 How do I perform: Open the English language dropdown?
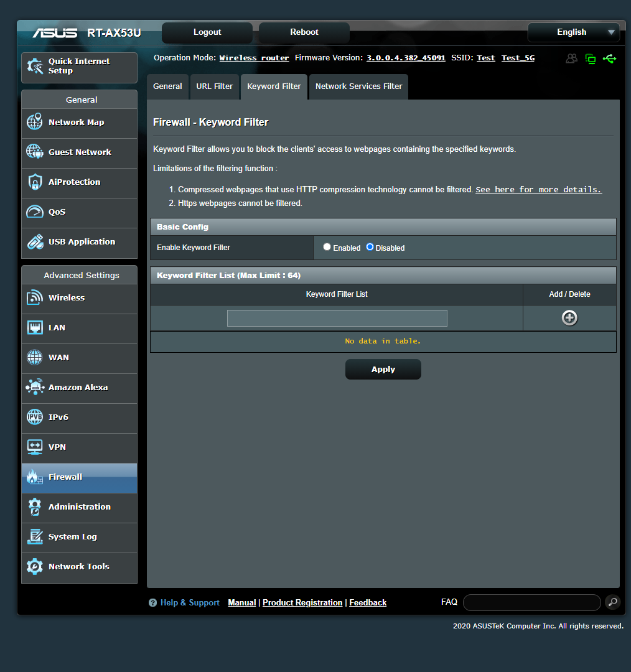(573, 32)
